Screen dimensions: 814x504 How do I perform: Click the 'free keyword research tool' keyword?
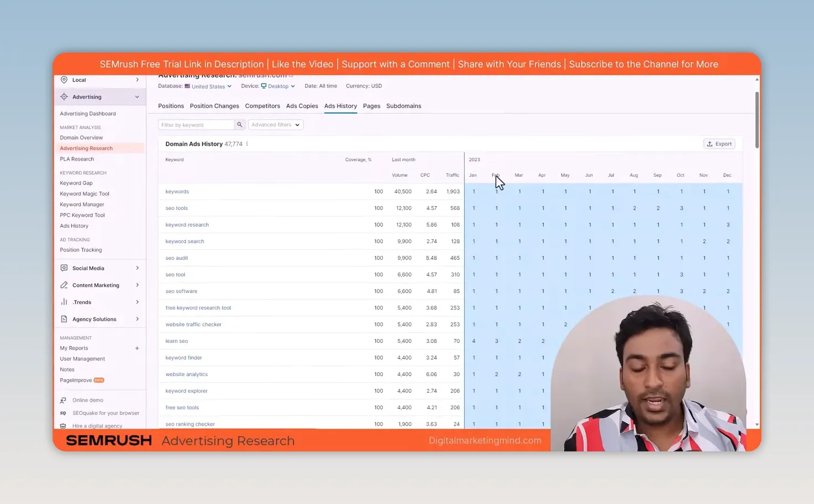pyautogui.click(x=198, y=308)
